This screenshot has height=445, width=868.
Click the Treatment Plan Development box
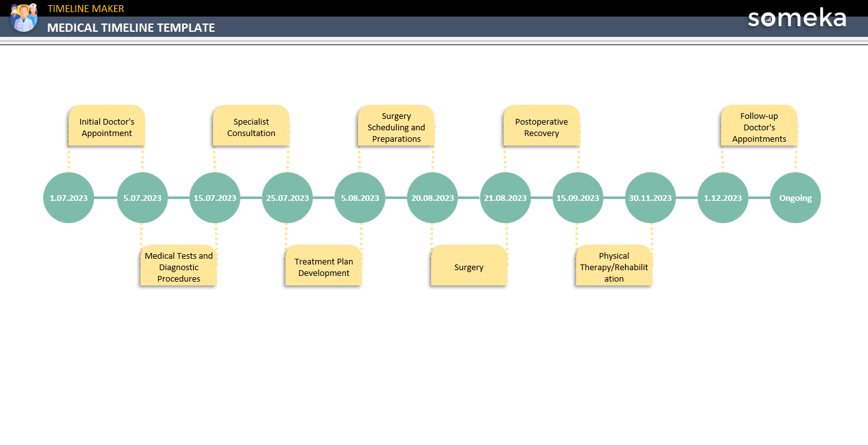tap(324, 266)
